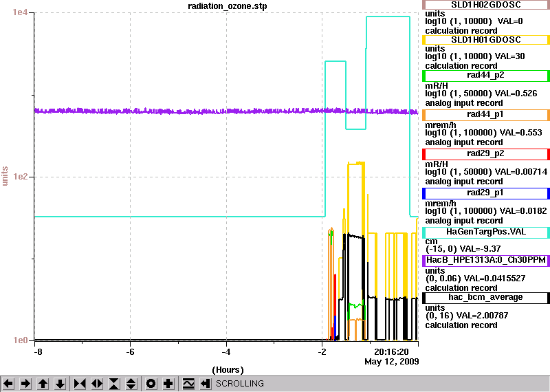This screenshot has width=550, height=392.
Task: Select the black hac_bcm_average legend entry
Action: [486, 298]
